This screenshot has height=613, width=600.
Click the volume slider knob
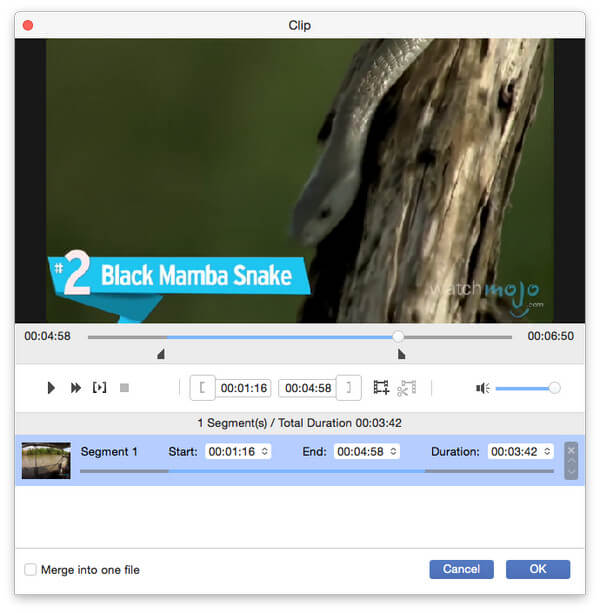coord(554,388)
